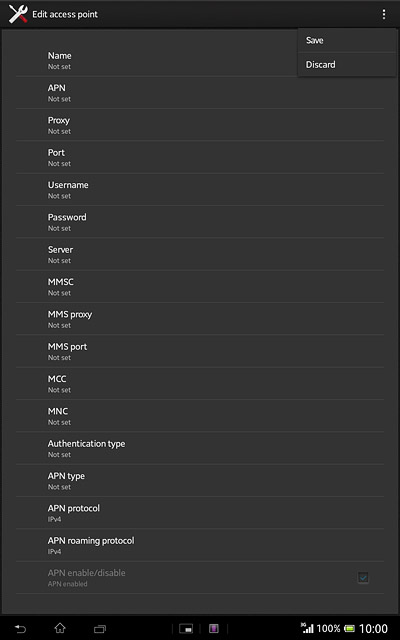Toggle the APN enable/disable checkbox
This screenshot has height=640, width=400.
pos(363,578)
